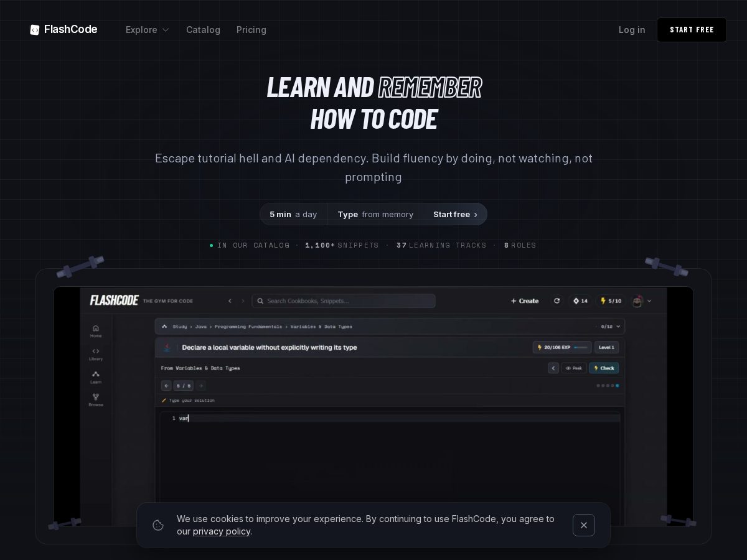The height and width of the screenshot is (560, 747).
Task: Click the snippet title 'Declare a local variable…'
Action: coord(270,347)
